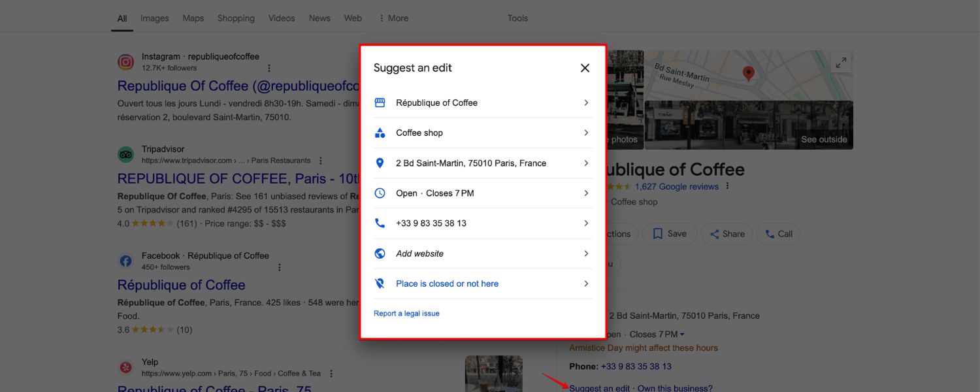The image size is (980, 392).
Task: Switch to the Images search tab
Action: click(x=155, y=18)
